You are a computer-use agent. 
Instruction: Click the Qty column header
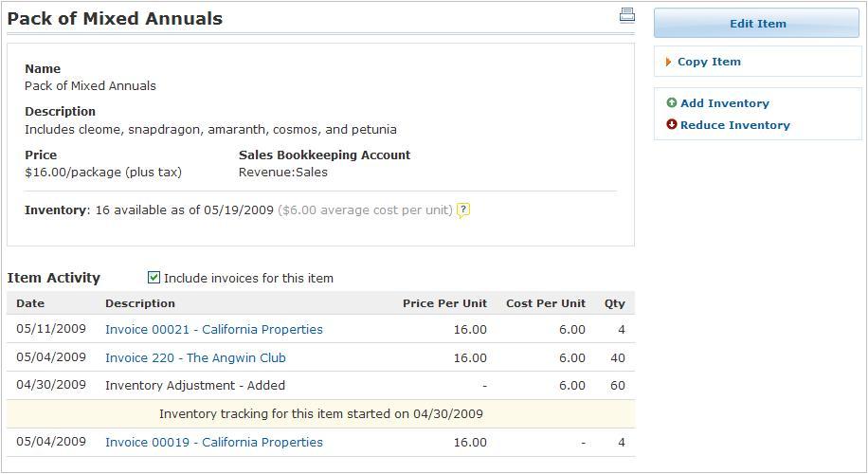pyautogui.click(x=614, y=303)
